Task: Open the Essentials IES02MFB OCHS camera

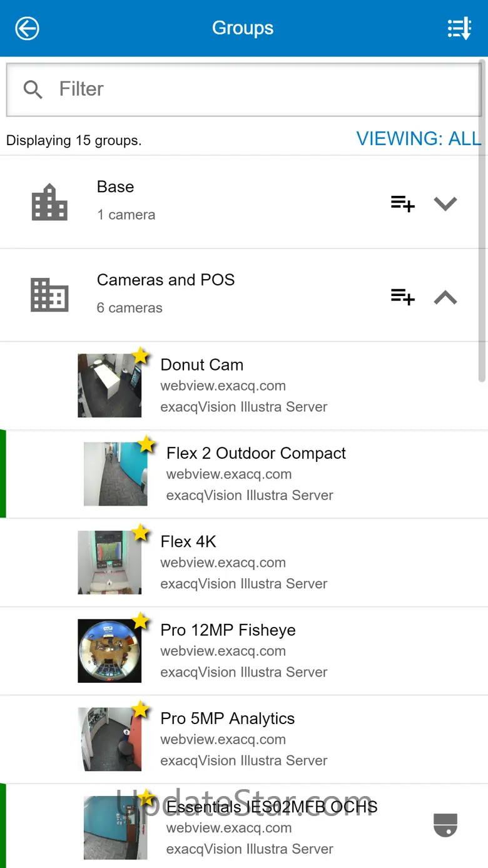Action: click(272, 807)
